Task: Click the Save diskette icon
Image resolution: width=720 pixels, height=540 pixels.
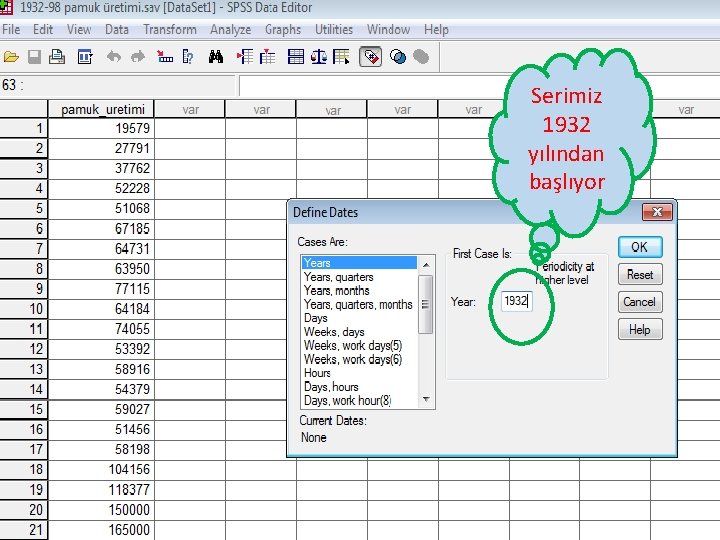Action: click(34, 57)
